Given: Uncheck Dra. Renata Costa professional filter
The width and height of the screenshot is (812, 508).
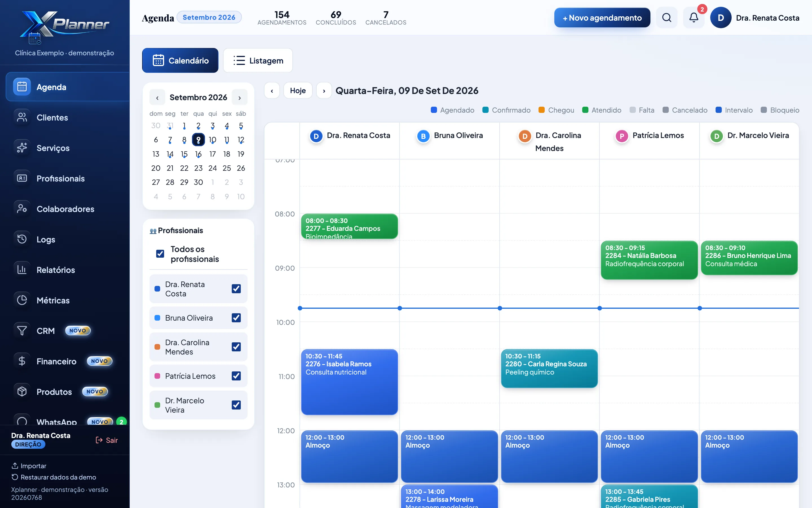Looking at the screenshot, I should click(236, 289).
